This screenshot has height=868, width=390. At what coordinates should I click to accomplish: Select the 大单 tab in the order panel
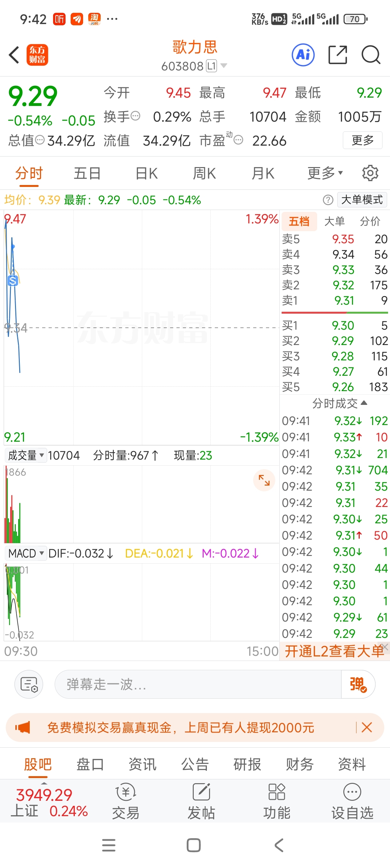[334, 221]
